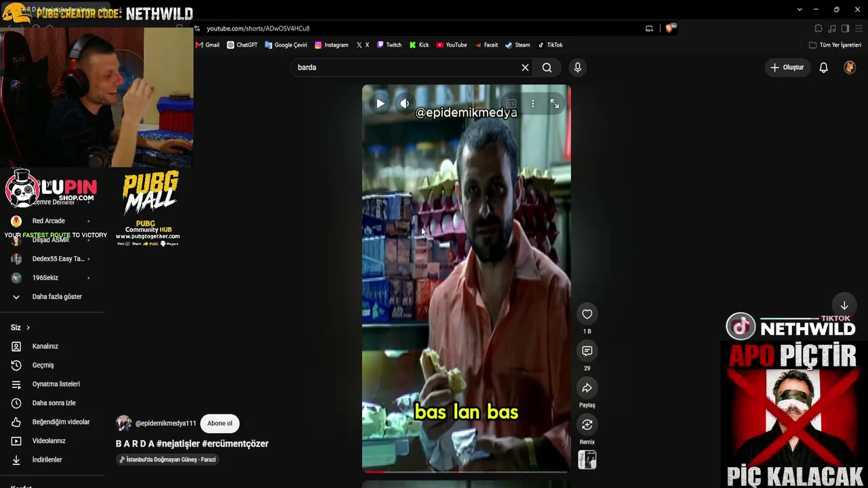Toggle the browser sidebar panel
Viewport: 868px width, 488px height.
(x=845, y=28)
